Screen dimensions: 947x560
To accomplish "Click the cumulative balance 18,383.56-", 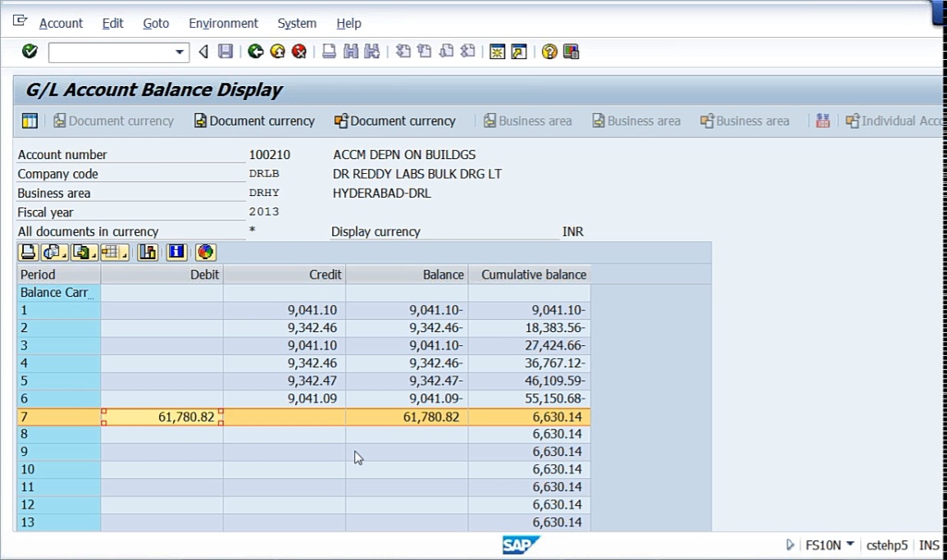I will (555, 328).
